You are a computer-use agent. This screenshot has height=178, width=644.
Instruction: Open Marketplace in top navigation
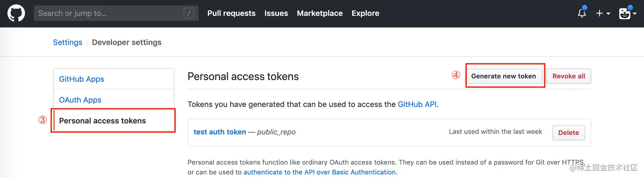point(320,13)
